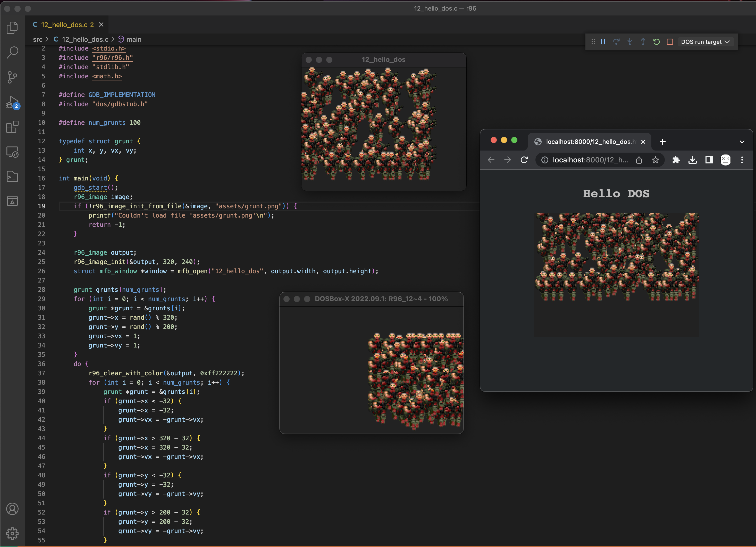Open Remote Explorer in activity bar
Image resolution: width=756 pixels, height=547 pixels.
click(12, 152)
